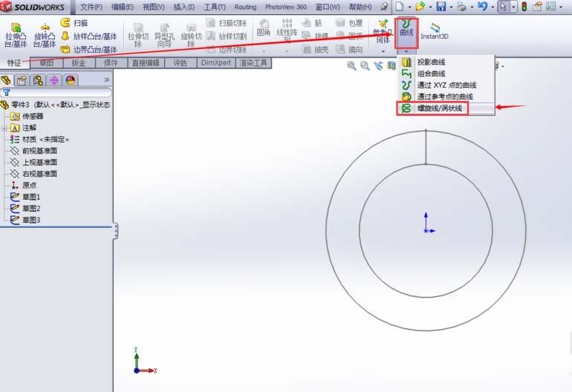Click the zoom to fit magnifier icon

coord(351,65)
